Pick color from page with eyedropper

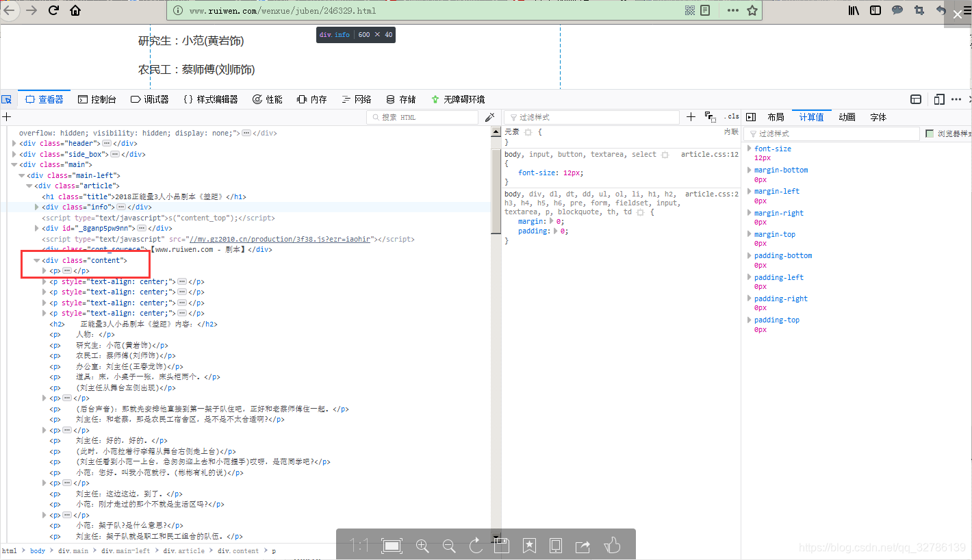[489, 117]
